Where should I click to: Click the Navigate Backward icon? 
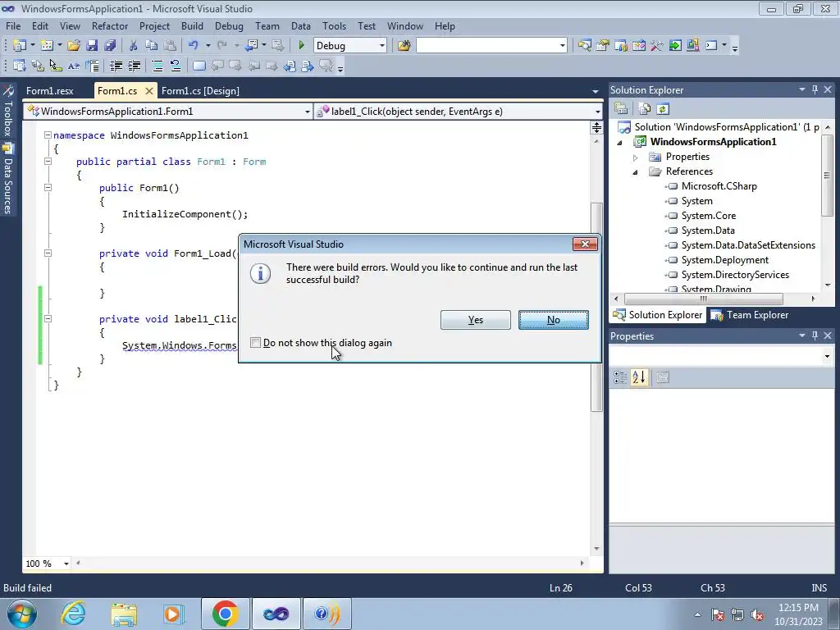251,46
